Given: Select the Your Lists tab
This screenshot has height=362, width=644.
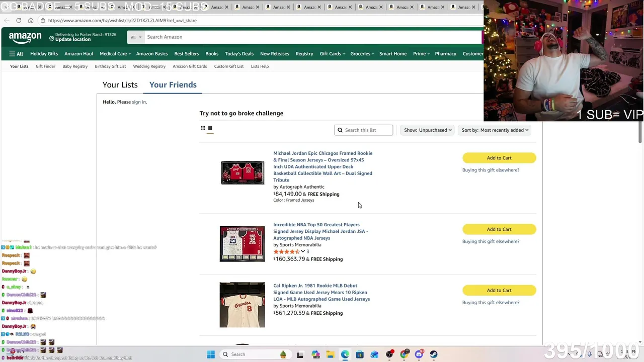Looking at the screenshot, I should [120, 85].
